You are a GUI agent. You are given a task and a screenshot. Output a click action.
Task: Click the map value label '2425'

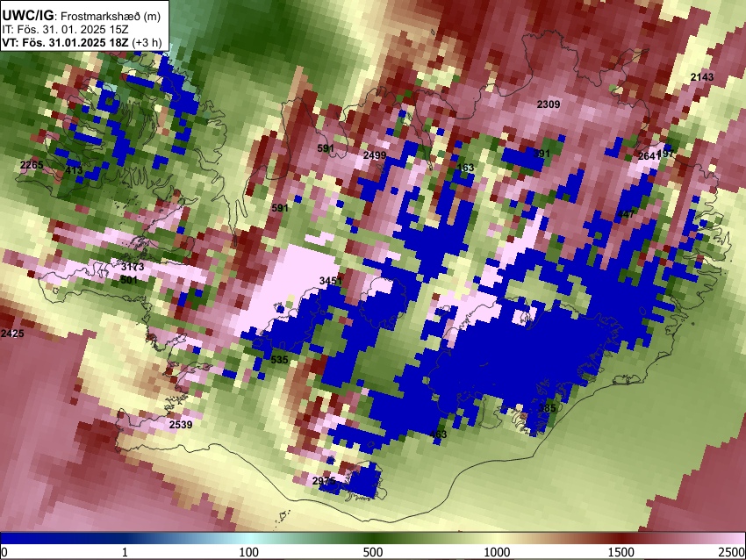pyautogui.click(x=12, y=333)
